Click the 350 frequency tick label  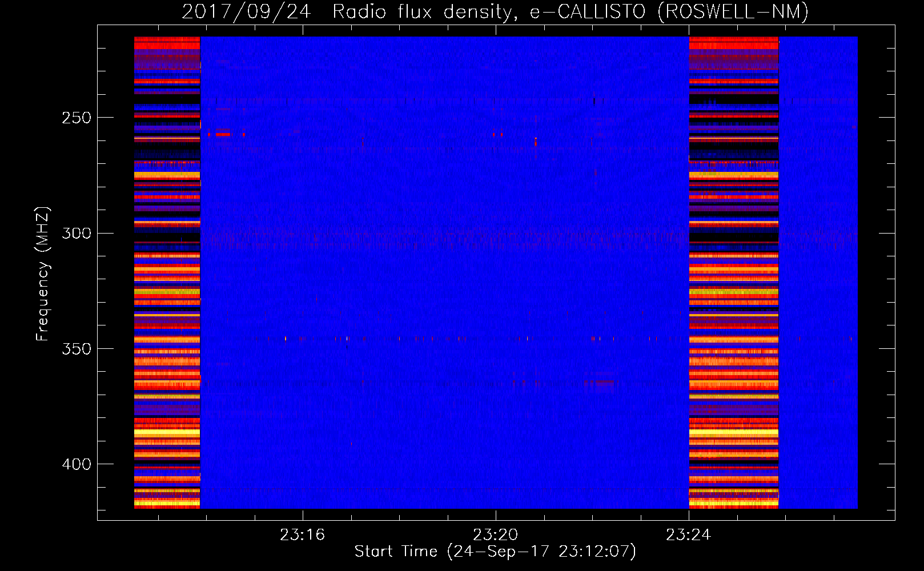(77, 349)
